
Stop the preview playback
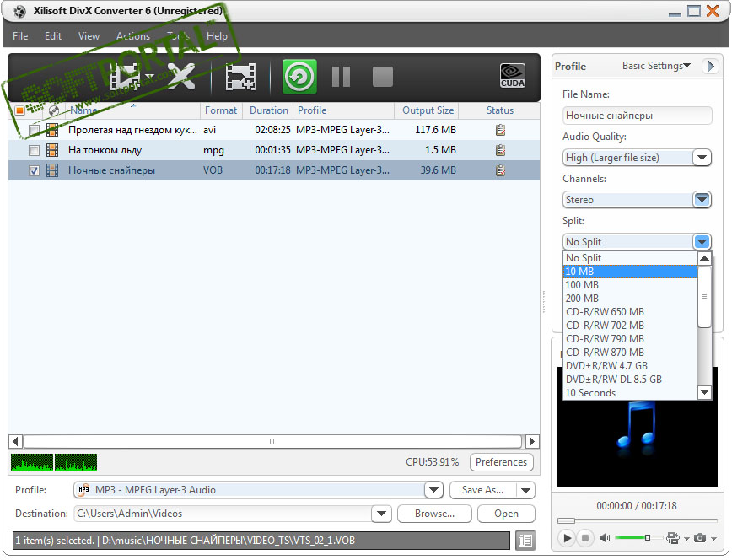tap(585, 538)
